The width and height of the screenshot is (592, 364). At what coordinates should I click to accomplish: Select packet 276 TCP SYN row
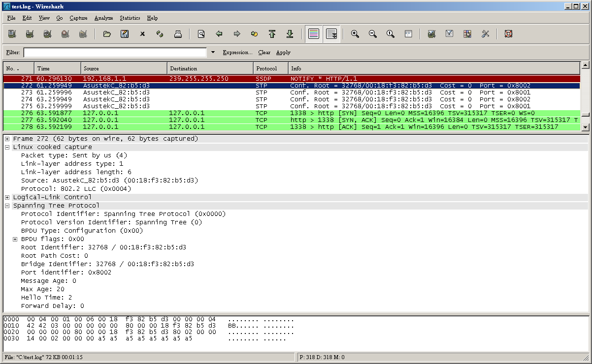pos(292,113)
